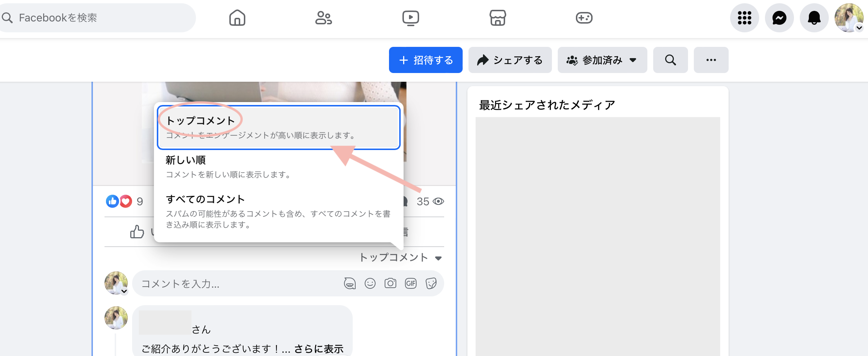Open the Watch video icon

click(x=410, y=18)
